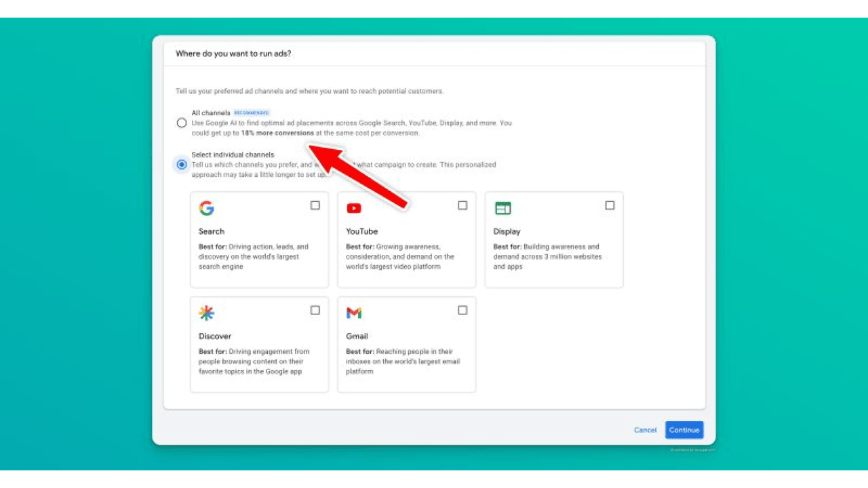Image resolution: width=868 pixels, height=488 pixels.
Task: Enable the YouTube channel checkbox
Action: pyautogui.click(x=462, y=205)
